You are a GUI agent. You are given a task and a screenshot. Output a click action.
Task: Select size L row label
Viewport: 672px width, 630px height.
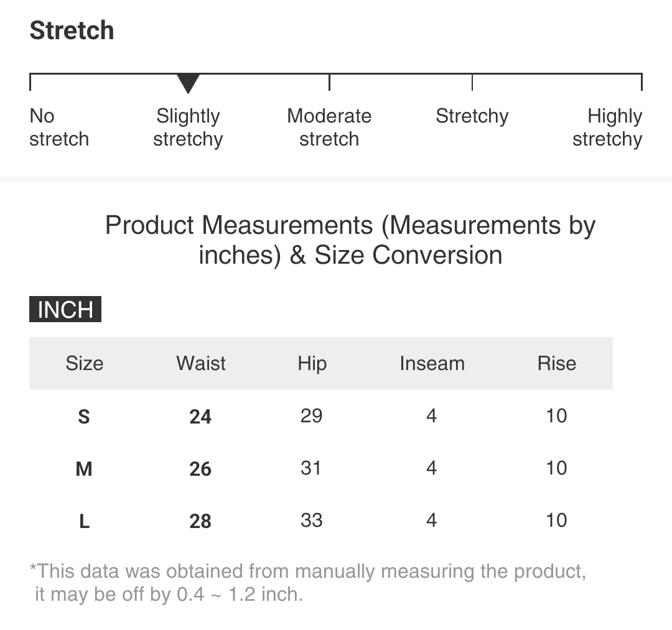[x=84, y=521]
